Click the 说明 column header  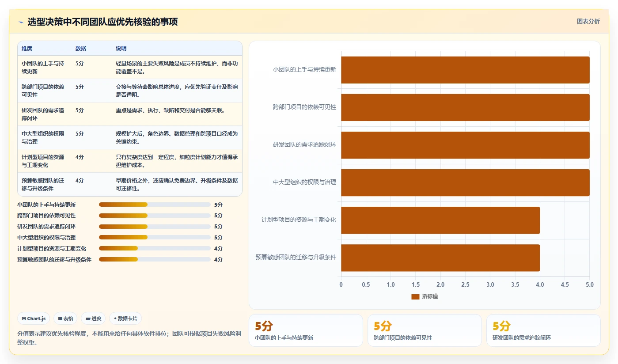point(121,49)
